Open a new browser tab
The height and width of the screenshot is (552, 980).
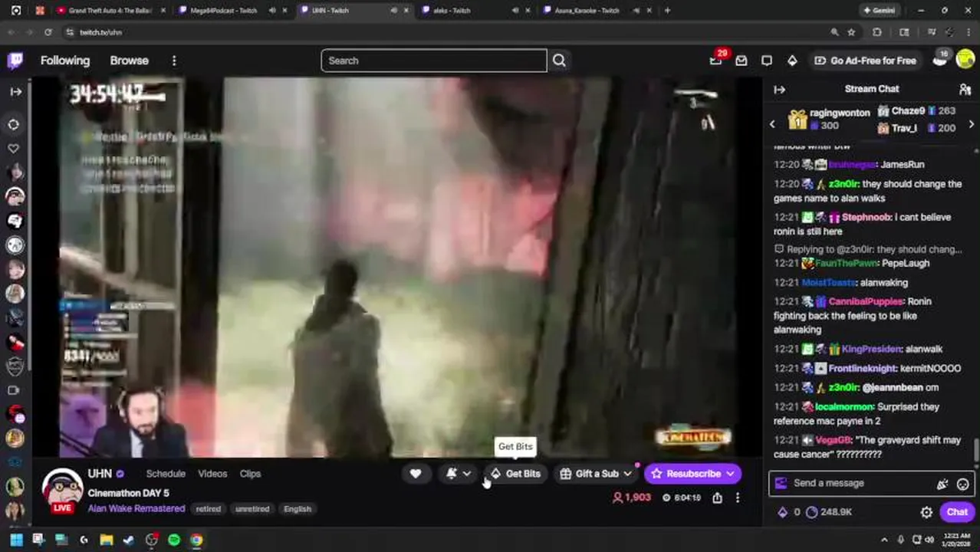[667, 11]
